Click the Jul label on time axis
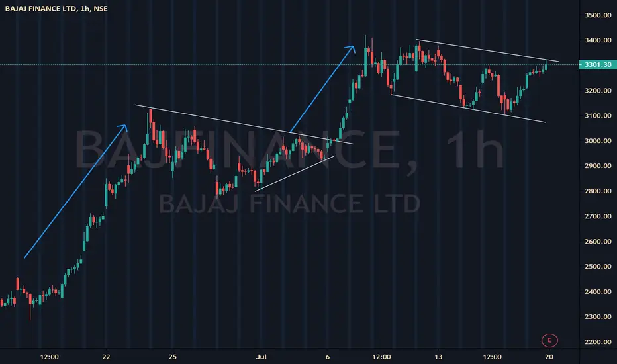Screen dimensions: 617x364 [x=261, y=357]
